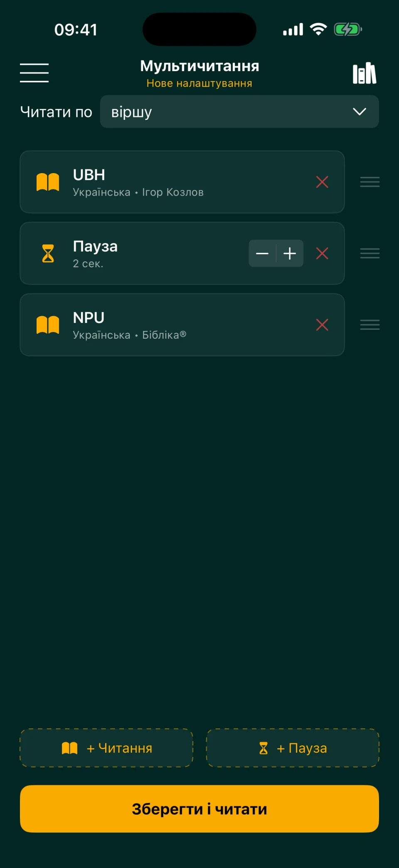Select the NPU translation card

click(x=182, y=325)
